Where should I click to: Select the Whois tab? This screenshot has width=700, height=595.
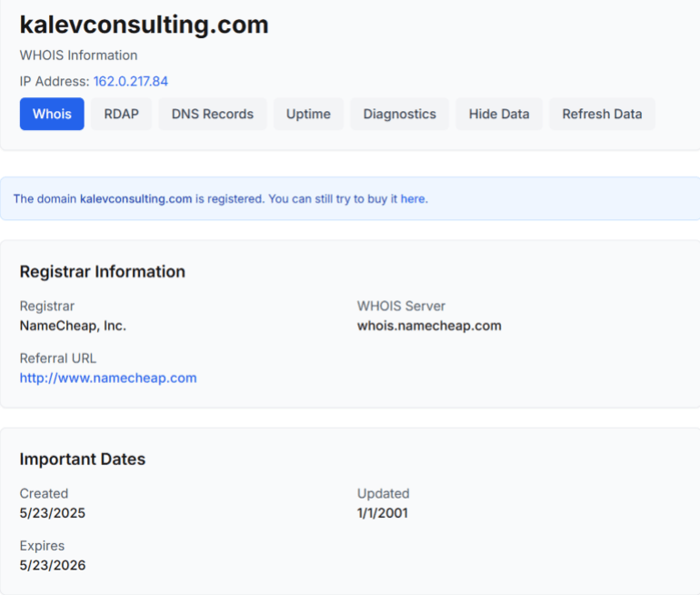point(52,114)
